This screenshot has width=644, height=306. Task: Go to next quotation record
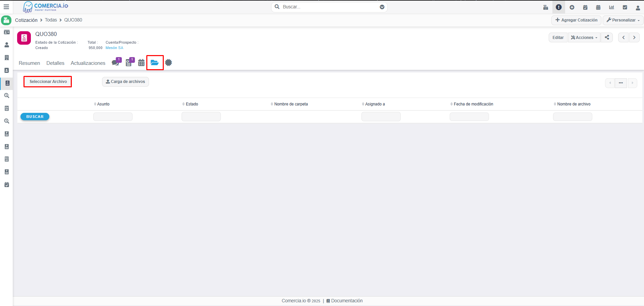(x=634, y=37)
